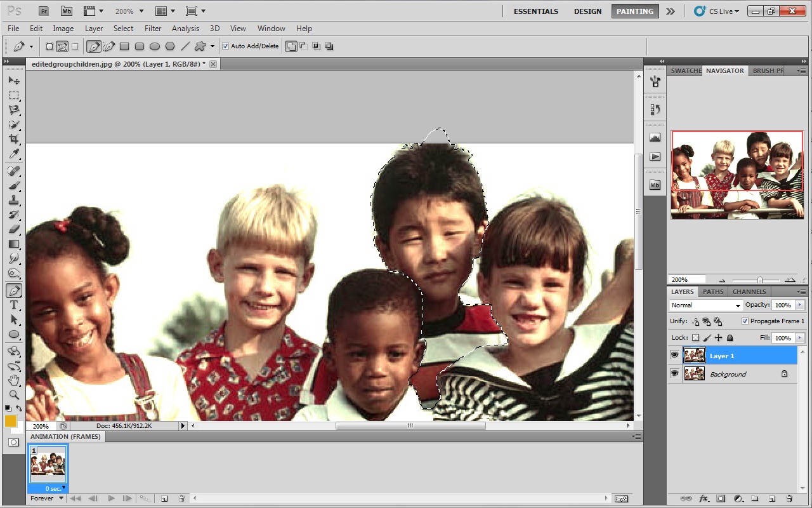Toggle Propagate Frame 1 checkbox
The height and width of the screenshot is (508, 812).
745,321
